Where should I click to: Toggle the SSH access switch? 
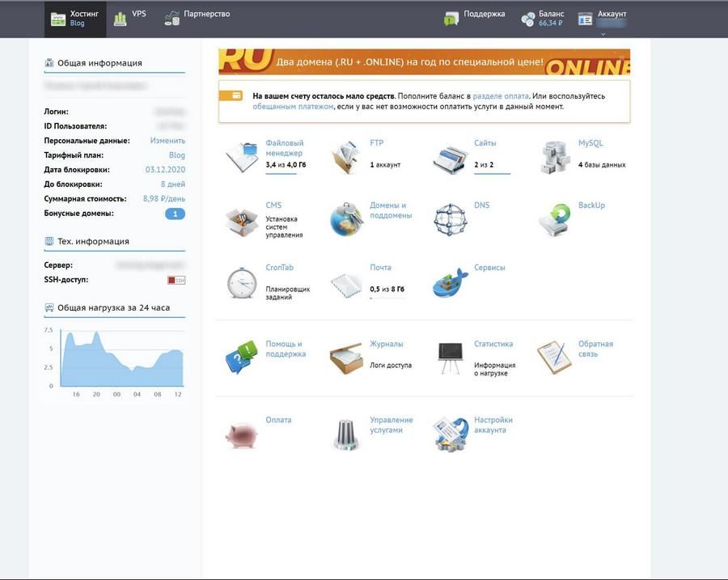176,280
